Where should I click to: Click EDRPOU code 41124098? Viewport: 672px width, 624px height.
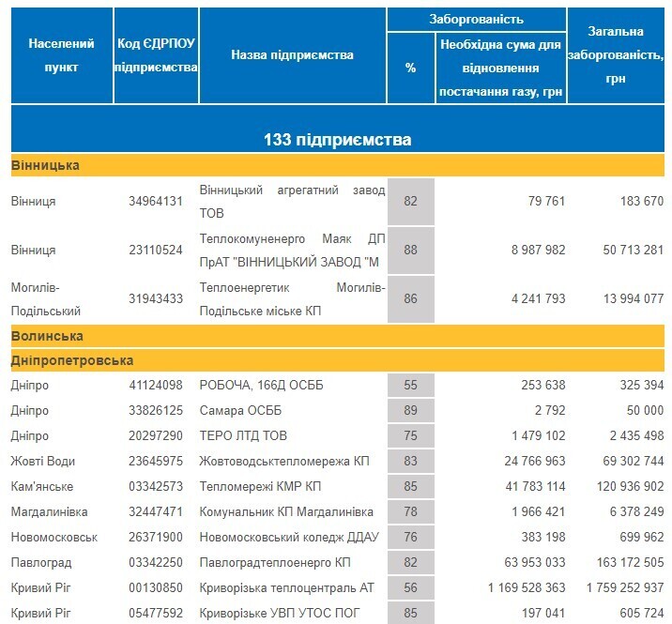tap(155, 386)
